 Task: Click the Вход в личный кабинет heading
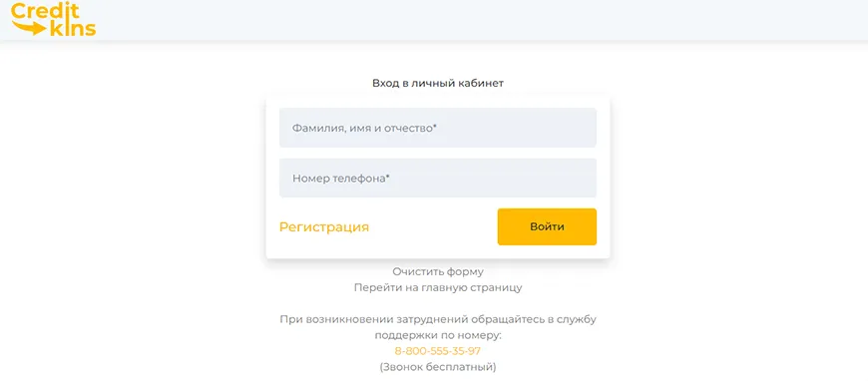tap(438, 83)
